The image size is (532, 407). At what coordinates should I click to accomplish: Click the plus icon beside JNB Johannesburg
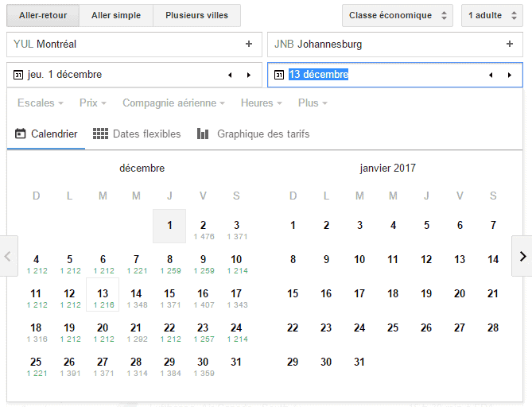510,45
